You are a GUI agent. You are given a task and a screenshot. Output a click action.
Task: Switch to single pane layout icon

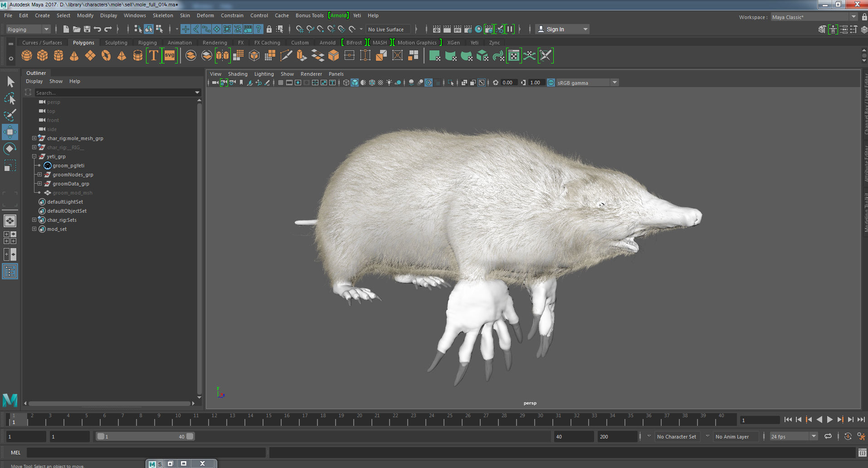(x=10, y=221)
